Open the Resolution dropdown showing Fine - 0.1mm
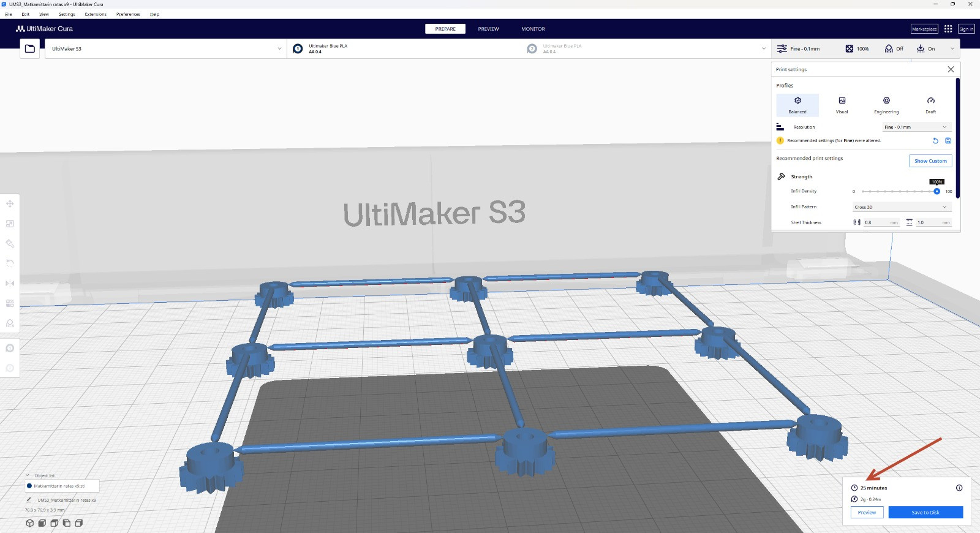This screenshot has width=980, height=533. click(916, 127)
